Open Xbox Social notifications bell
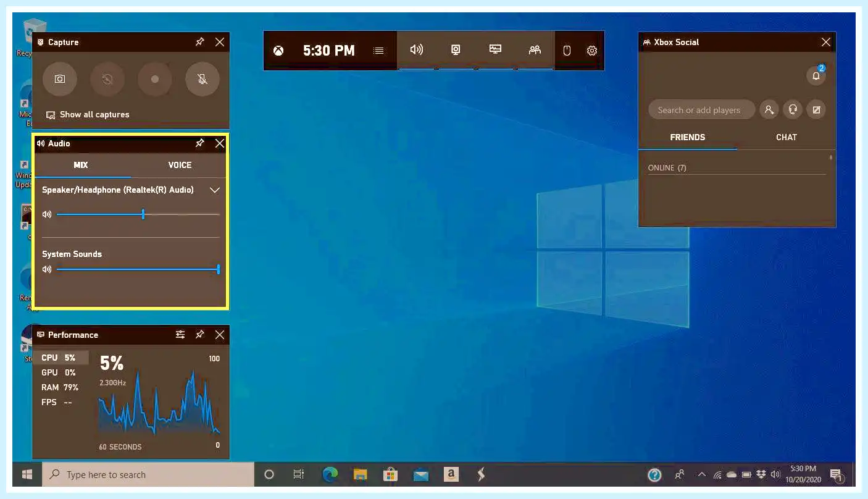 (816, 76)
